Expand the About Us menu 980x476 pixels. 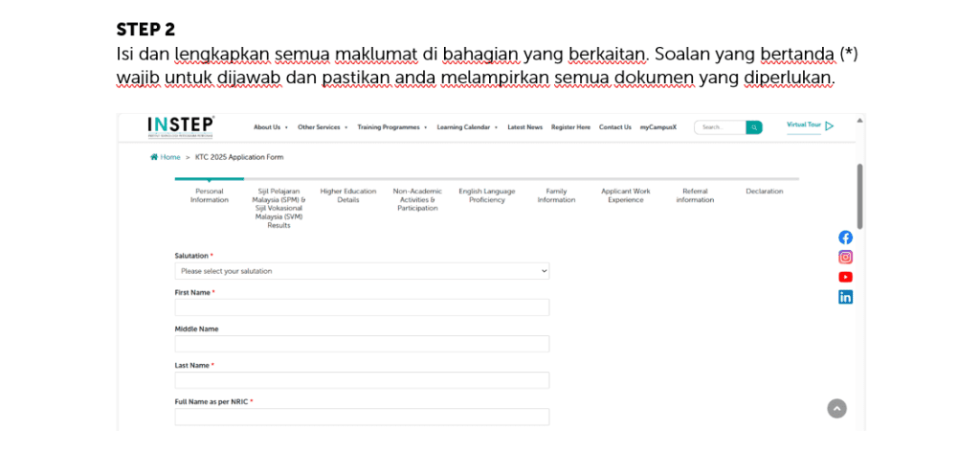(x=270, y=127)
